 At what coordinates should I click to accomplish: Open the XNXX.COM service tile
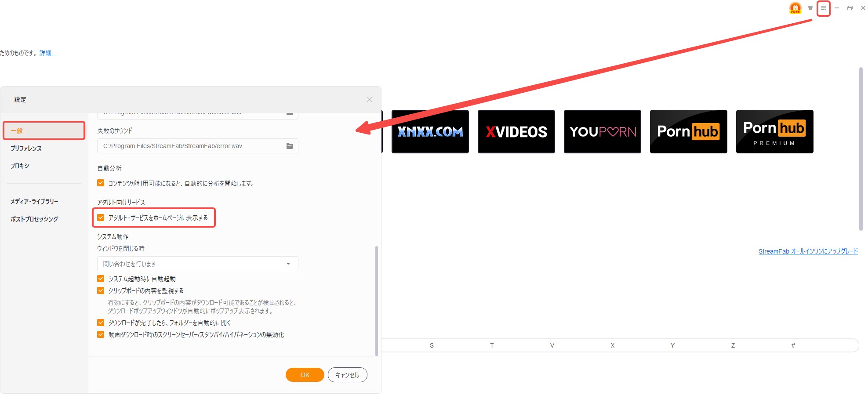tap(430, 131)
